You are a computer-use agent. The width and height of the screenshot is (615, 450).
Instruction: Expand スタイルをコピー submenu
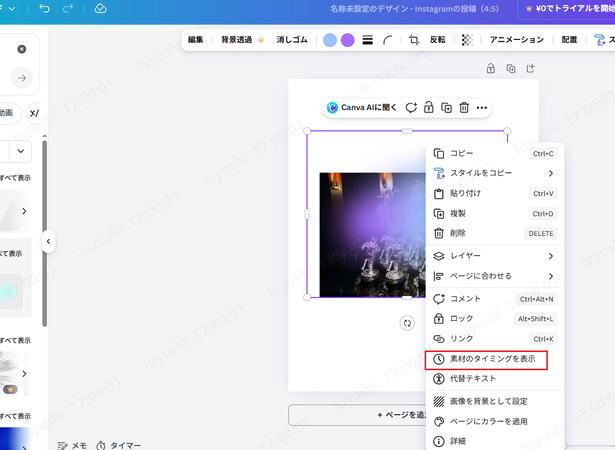495,173
